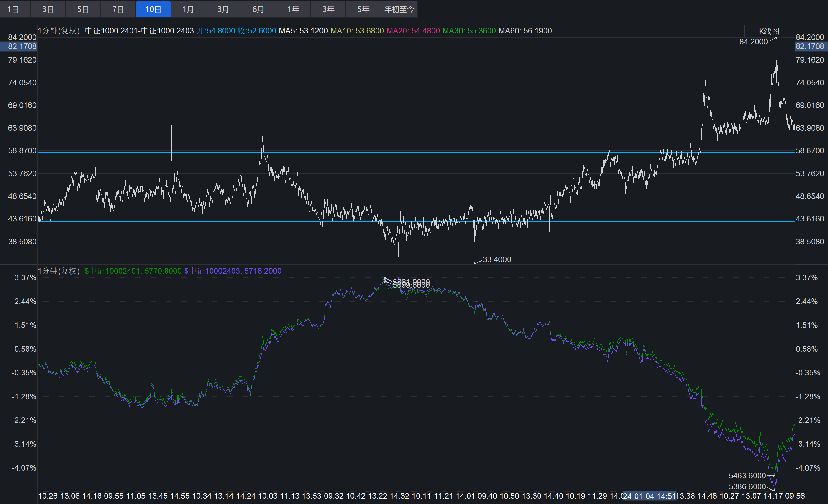The width and height of the screenshot is (828, 504).
Task: Select the 1日 time range tab
Action: [13, 9]
